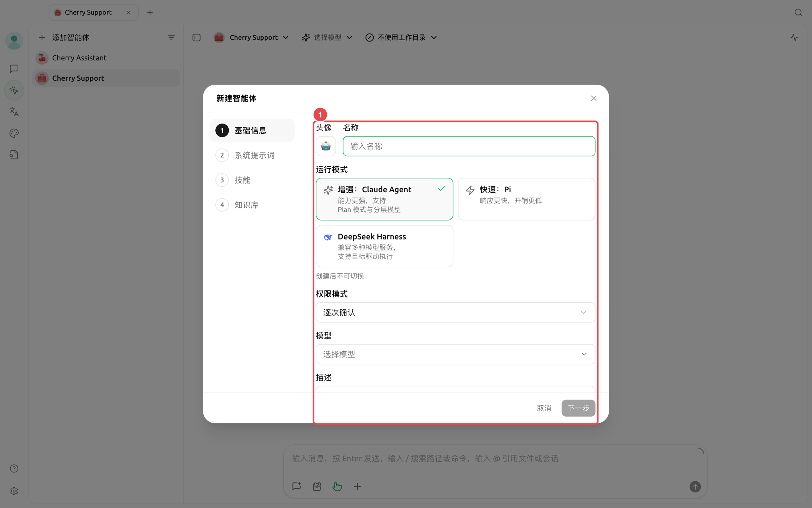Open the 权限模式 逐次确认 dropdown
The image size is (812, 508).
click(x=455, y=313)
